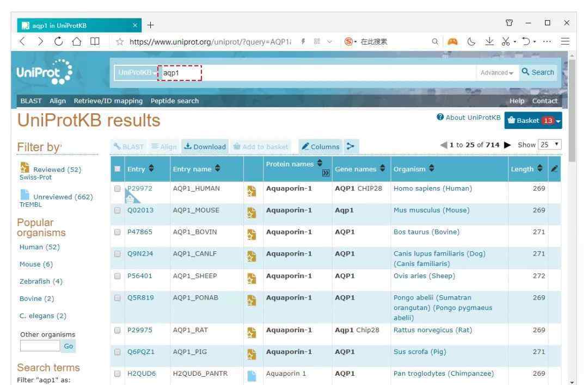Click the About UniProtKB help icon
Image resolution: width=588 pixels, height=385 pixels.
[440, 117]
